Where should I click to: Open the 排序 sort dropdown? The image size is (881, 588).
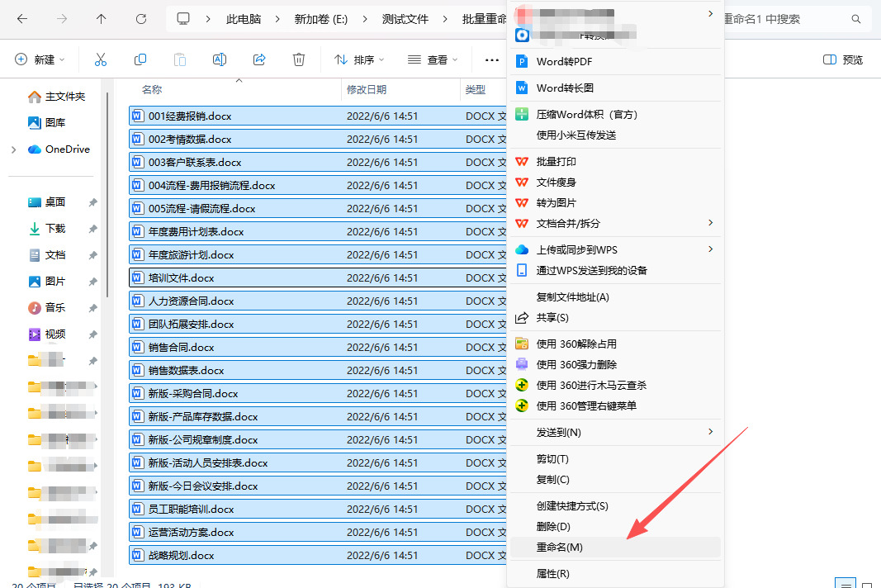pyautogui.click(x=359, y=59)
